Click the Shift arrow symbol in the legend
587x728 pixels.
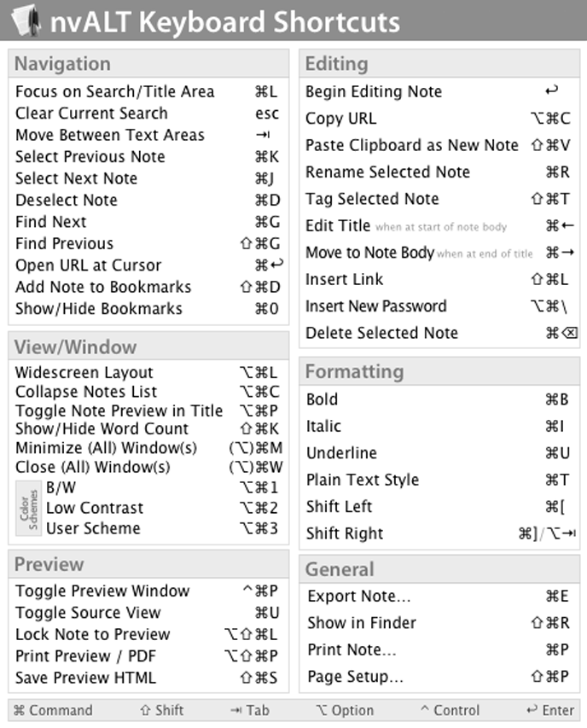[x=144, y=710]
